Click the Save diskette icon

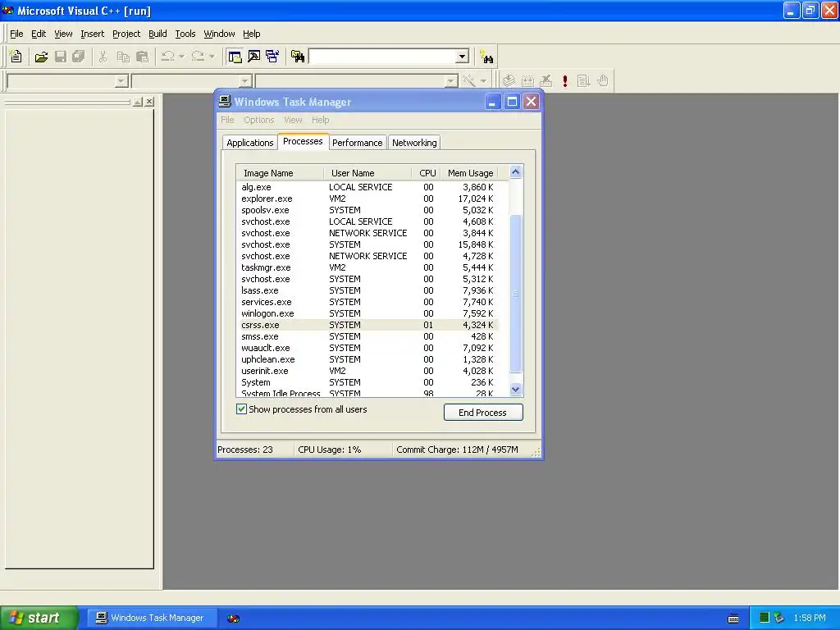[x=61, y=57]
